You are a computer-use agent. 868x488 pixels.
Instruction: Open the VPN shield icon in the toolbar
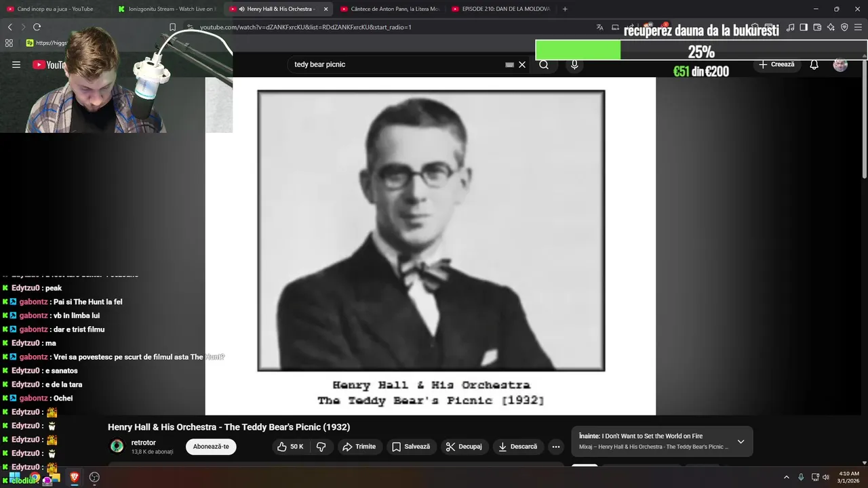(844, 27)
